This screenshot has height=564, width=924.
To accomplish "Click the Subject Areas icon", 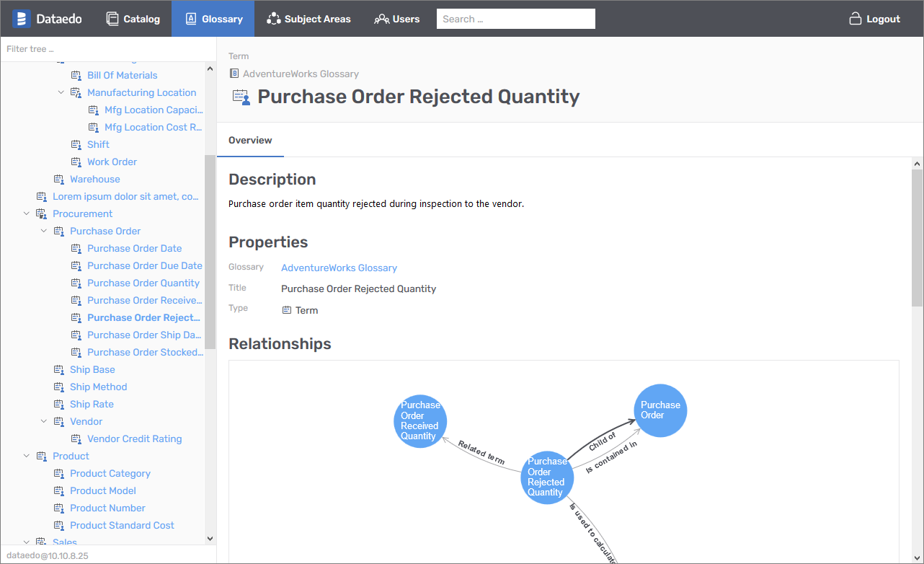I will click(x=273, y=19).
